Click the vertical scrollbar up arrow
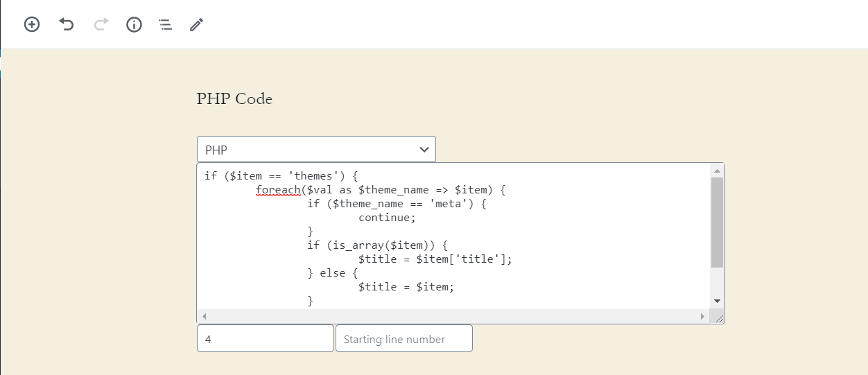 717,171
